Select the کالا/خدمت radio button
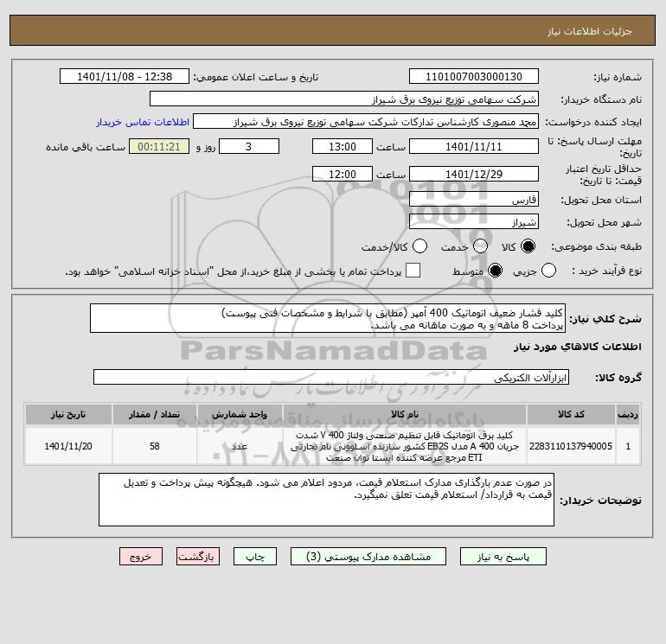 pyautogui.click(x=420, y=246)
